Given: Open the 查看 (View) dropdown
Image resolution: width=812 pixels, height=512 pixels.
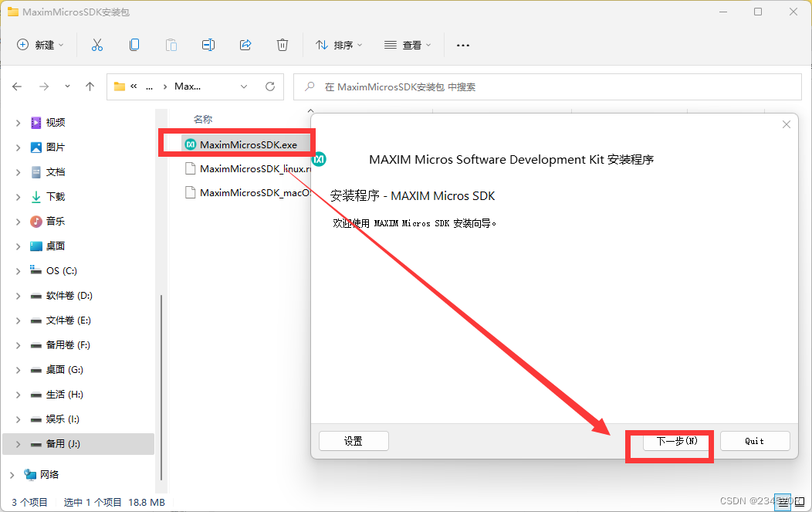Looking at the screenshot, I should tap(408, 45).
